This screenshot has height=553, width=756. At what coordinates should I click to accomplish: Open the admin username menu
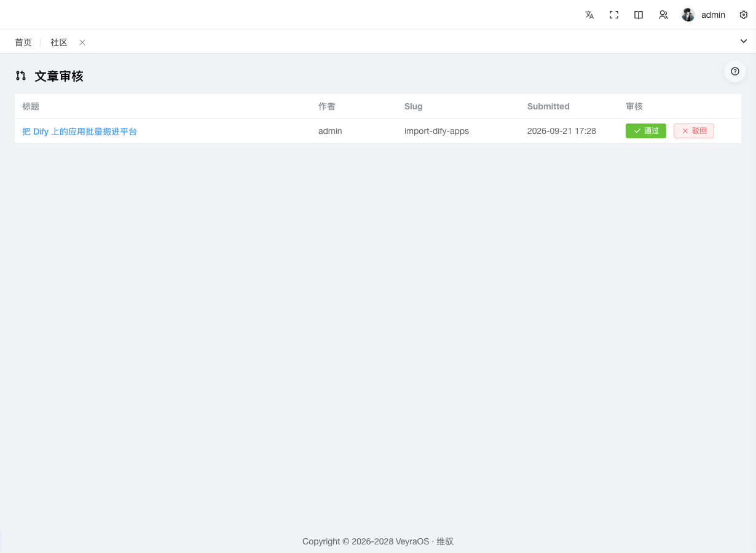tap(713, 15)
